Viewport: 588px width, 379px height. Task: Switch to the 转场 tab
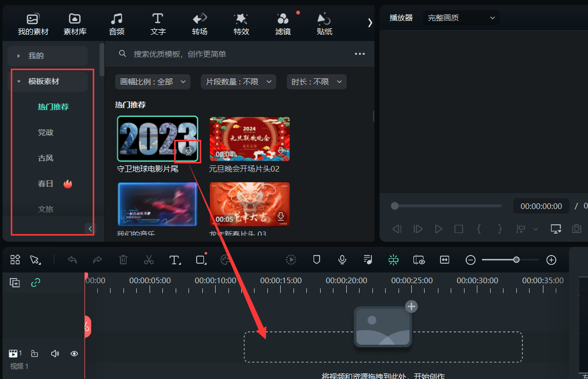point(200,24)
